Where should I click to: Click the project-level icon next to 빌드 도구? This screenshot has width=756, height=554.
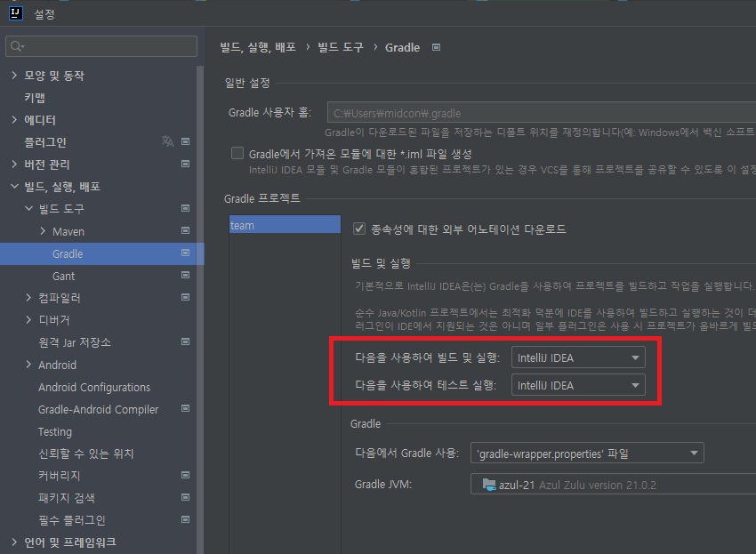pos(185,208)
